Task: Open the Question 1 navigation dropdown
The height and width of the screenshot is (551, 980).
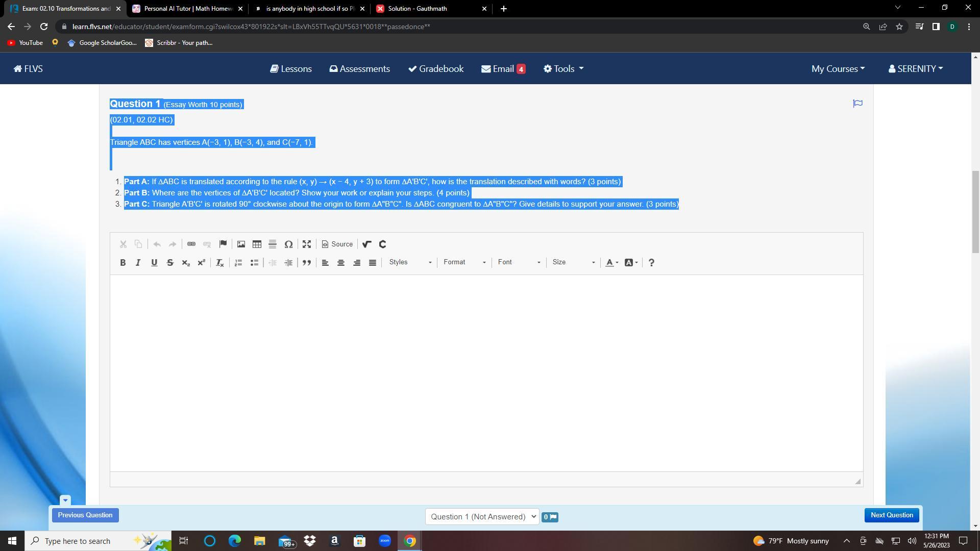Action: point(481,517)
